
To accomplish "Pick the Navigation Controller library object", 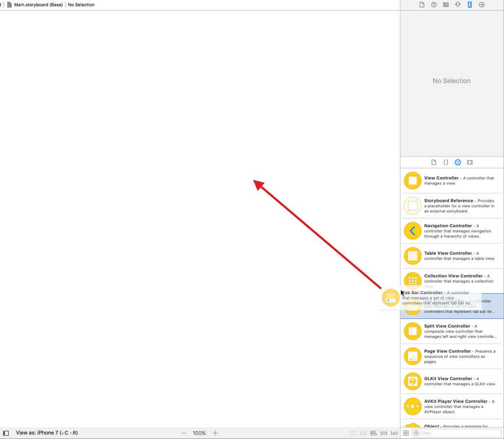I will tap(452, 231).
